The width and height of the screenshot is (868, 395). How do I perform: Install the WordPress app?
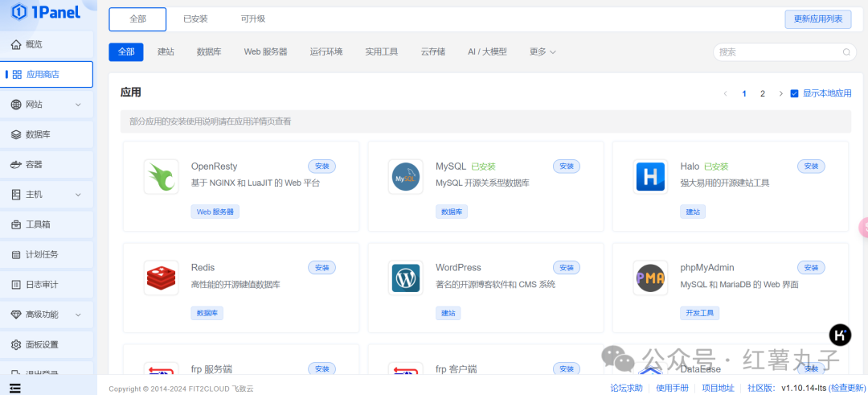[x=567, y=268]
